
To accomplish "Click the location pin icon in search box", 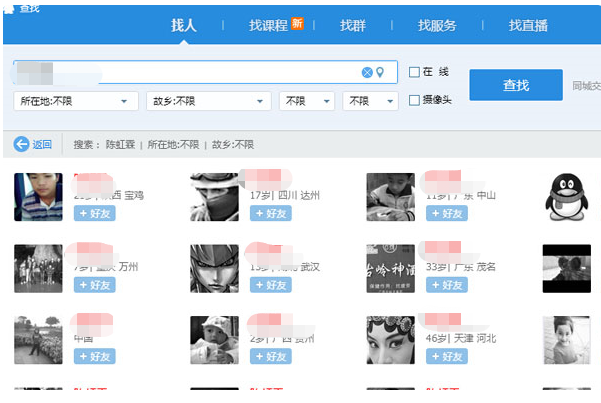I will coord(380,72).
